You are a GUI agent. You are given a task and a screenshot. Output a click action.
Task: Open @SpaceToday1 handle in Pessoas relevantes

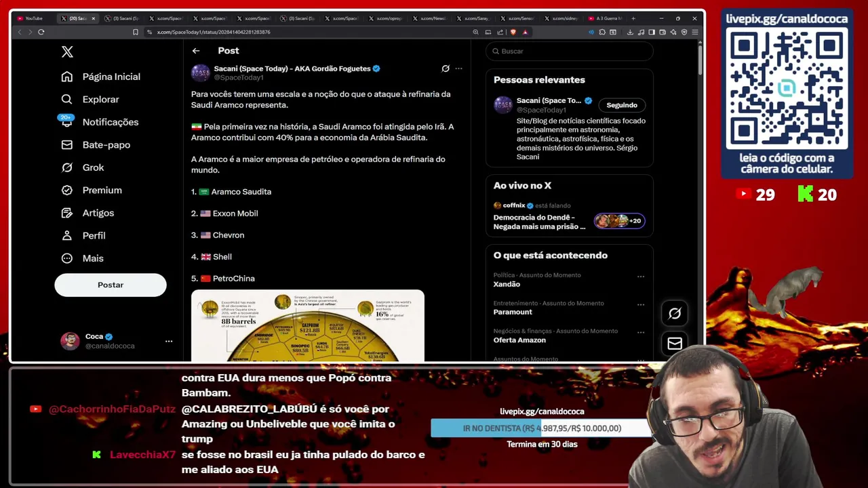(x=541, y=110)
